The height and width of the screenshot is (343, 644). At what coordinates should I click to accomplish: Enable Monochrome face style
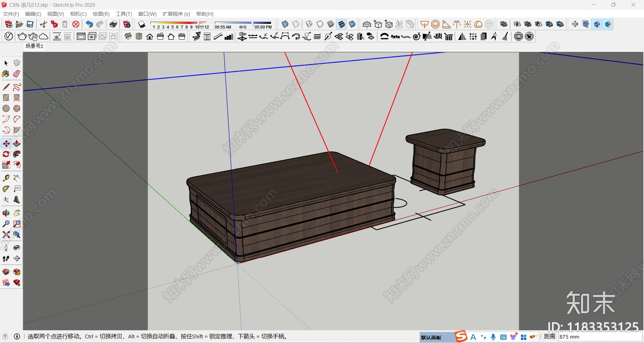coord(352,24)
